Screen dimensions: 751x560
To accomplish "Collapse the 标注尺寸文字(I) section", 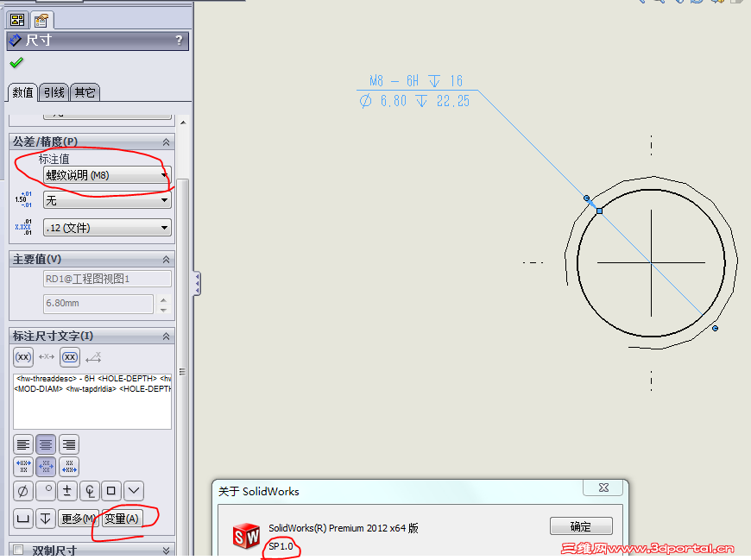I will point(166,337).
